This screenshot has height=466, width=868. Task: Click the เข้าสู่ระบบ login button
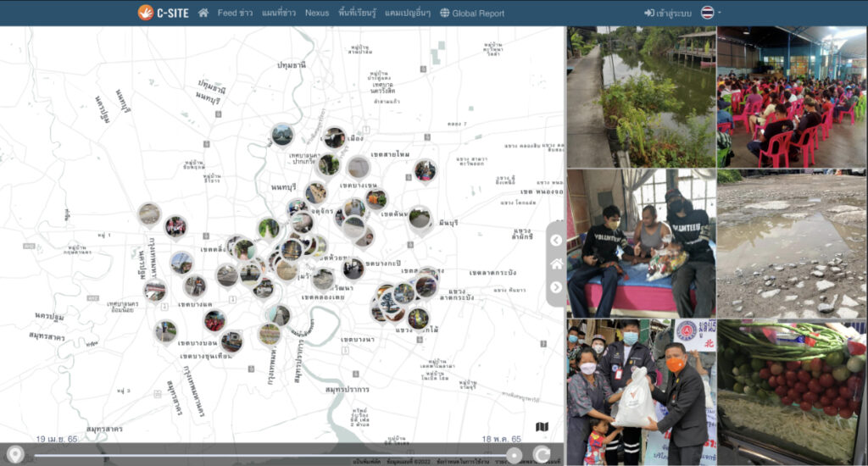668,13
